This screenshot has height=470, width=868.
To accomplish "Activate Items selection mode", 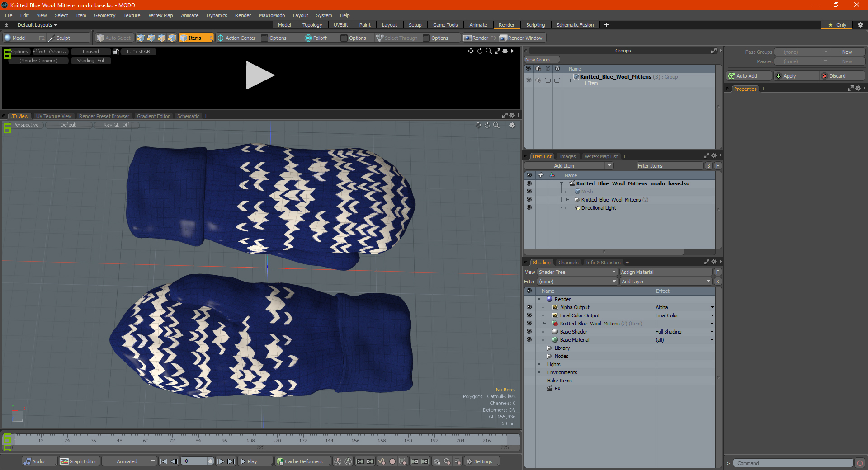I will tap(196, 38).
